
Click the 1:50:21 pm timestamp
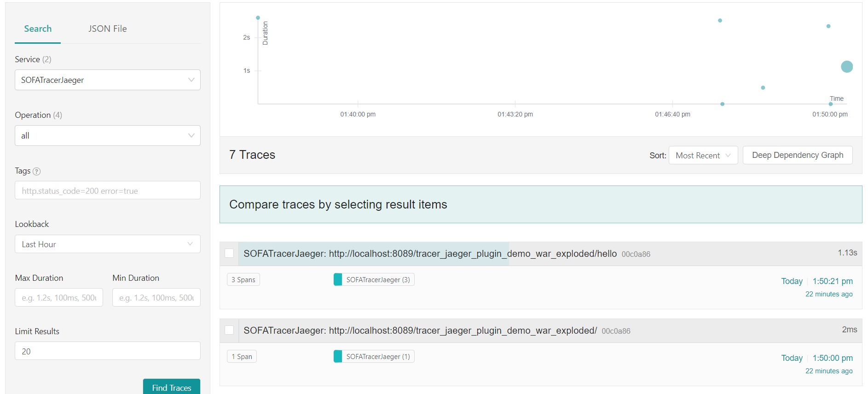click(x=833, y=281)
